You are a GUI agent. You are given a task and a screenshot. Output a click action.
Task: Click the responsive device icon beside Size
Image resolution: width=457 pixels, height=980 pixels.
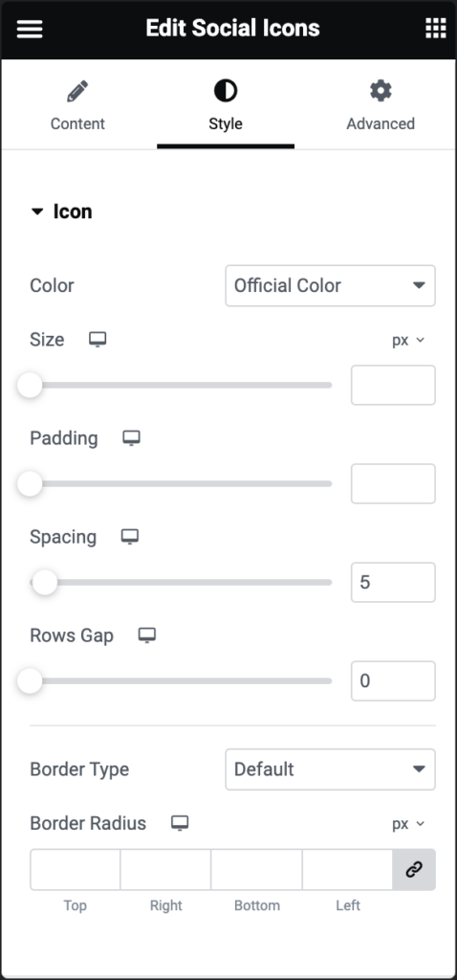[x=98, y=340]
